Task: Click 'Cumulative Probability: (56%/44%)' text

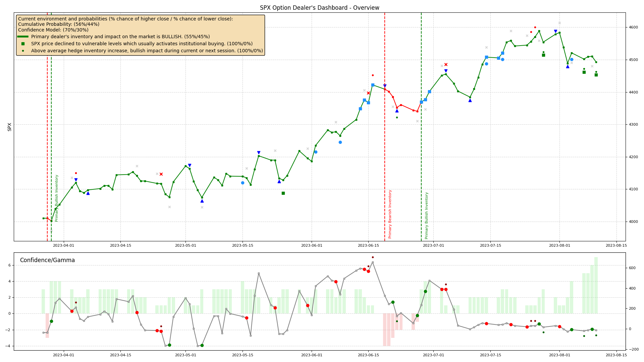Action: (59, 24)
